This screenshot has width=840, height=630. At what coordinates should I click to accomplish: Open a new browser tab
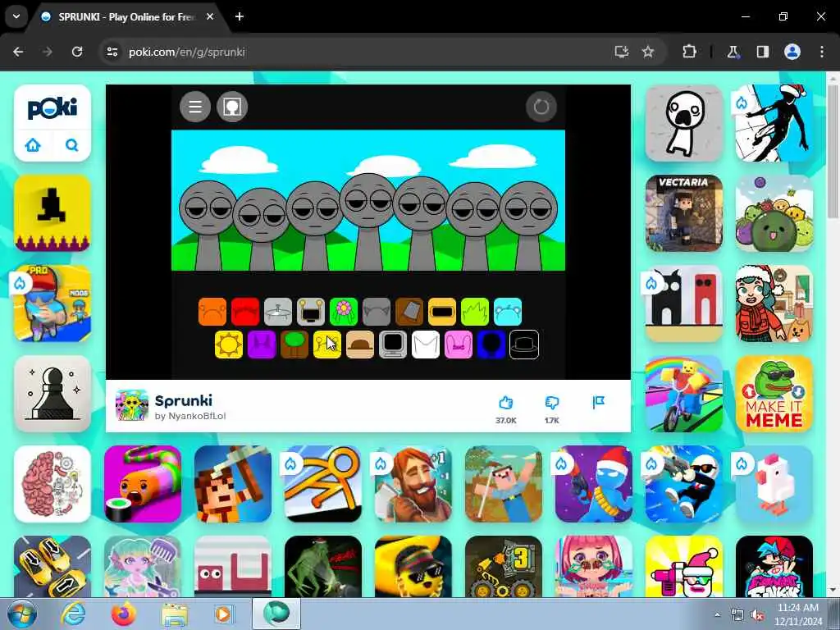point(240,16)
